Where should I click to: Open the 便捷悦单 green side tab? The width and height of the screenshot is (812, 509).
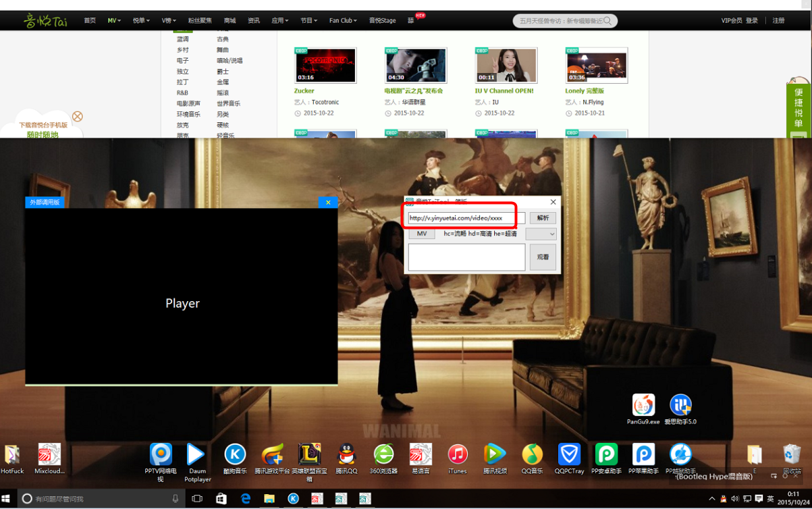point(799,110)
